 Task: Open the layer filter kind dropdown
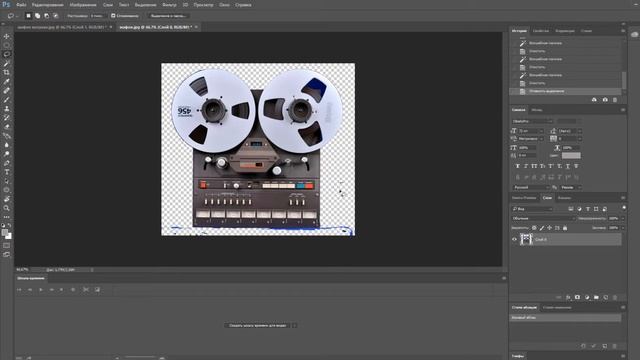[532, 209]
